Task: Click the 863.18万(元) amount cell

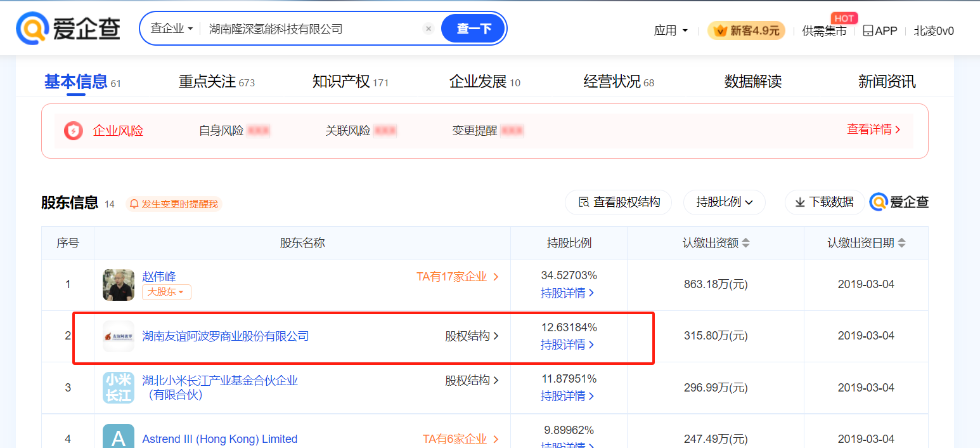Action: tap(716, 284)
